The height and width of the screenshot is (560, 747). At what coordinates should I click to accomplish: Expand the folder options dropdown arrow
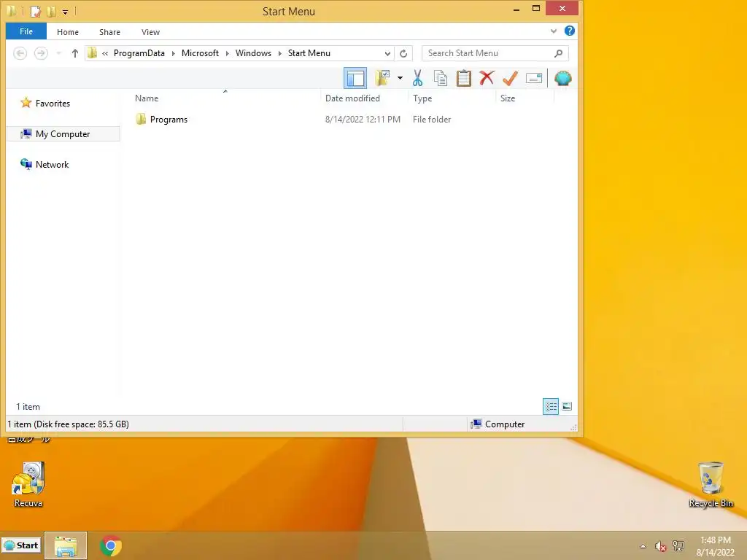click(400, 78)
